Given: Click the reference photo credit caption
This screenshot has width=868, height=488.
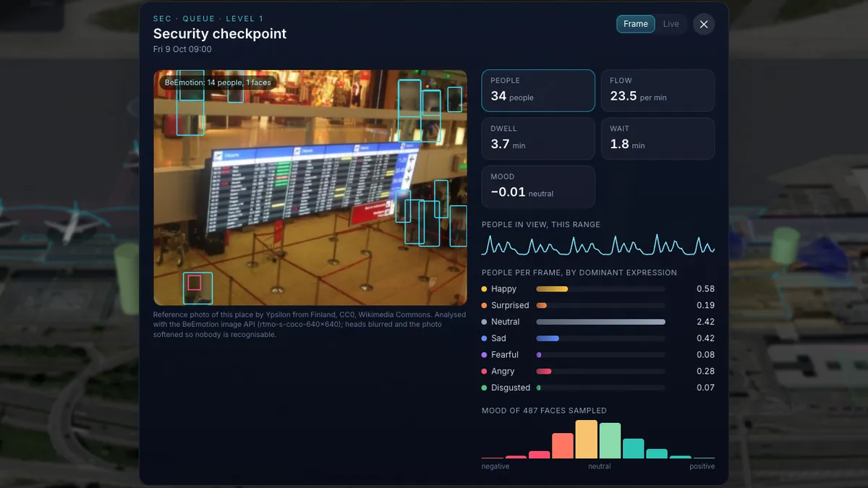Looking at the screenshot, I should click(x=309, y=325).
